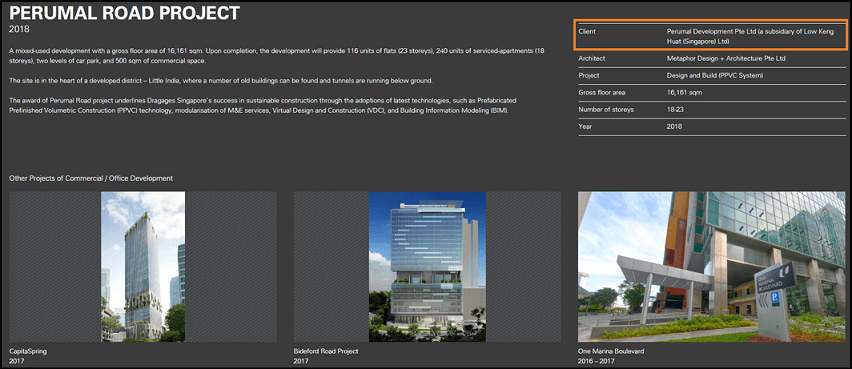This screenshot has height=369, width=852.
Task: Click the Other Projects of Commercial / Office Development heading
Action: [x=91, y=178]
